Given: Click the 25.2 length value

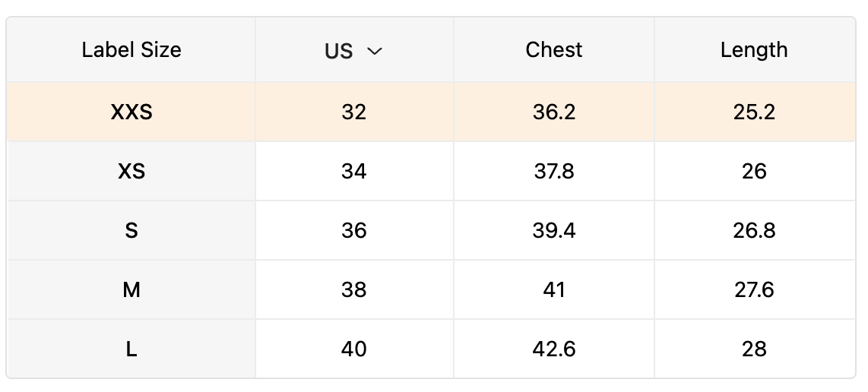Looking at the screenshot, I should [754, 112].
